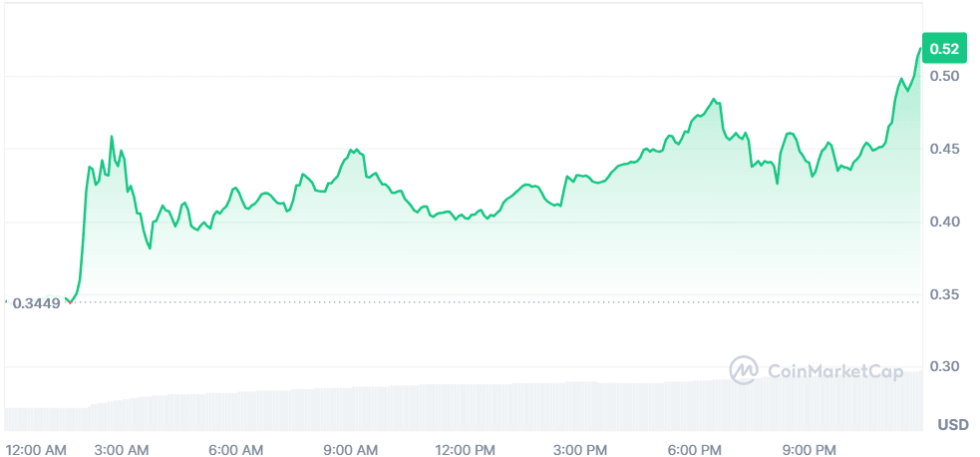Select the 3:00 PM time marker
980x457 pixels.
click(580, 450)
